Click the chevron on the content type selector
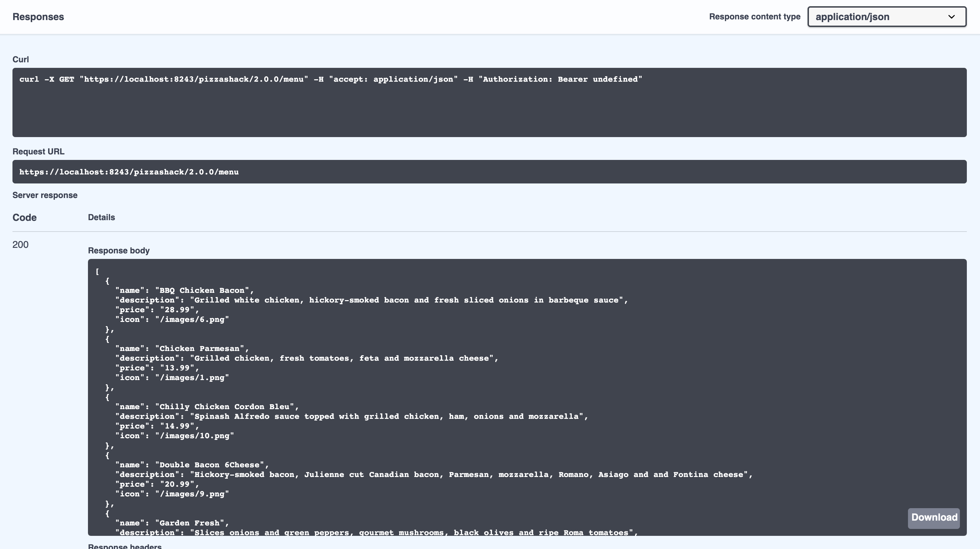The height and width of the screenshot is (549, 980). pyautogui.click(x=952, y=17)
